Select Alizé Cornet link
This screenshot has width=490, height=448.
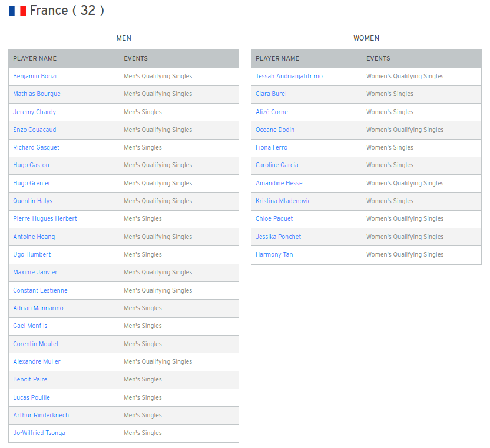273,112
